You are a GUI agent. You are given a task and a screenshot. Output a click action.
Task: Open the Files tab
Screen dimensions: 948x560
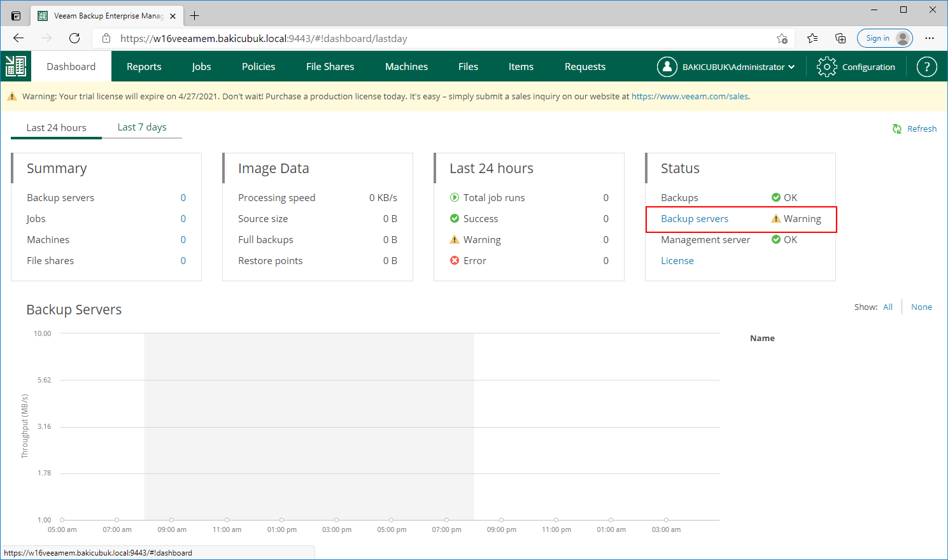[x=468, y=66]
